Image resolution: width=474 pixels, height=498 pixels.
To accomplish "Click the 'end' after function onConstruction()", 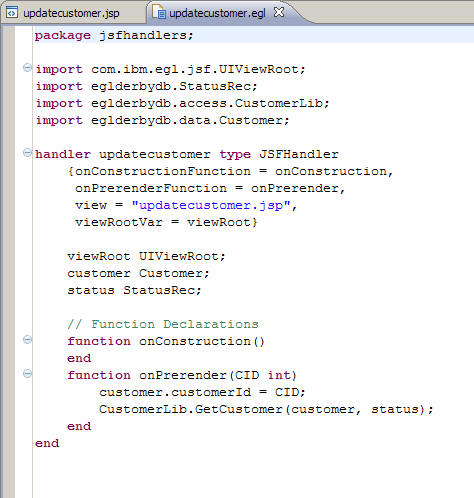I will tap(79, 359).
